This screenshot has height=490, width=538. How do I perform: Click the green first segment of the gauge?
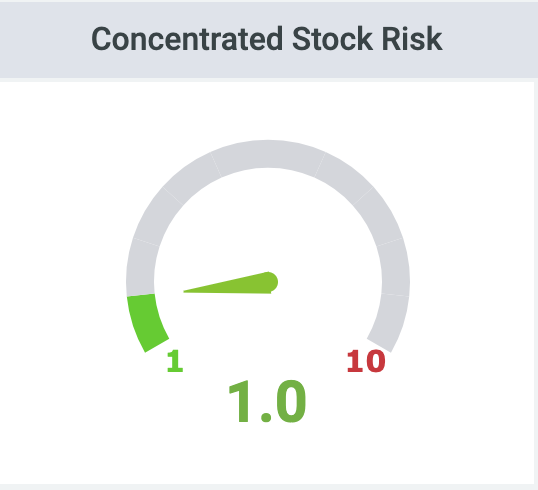[x=147, y=322]
